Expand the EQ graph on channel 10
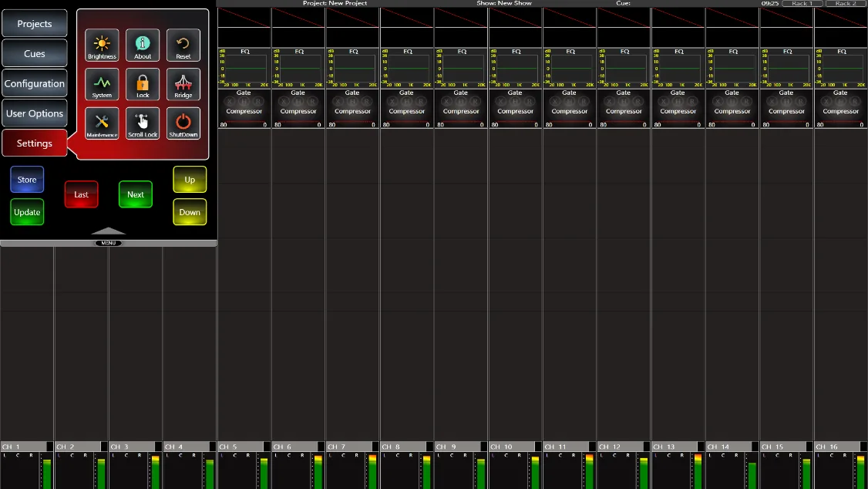The width and height of the screenshot is (868, 489). pos(515,68)
